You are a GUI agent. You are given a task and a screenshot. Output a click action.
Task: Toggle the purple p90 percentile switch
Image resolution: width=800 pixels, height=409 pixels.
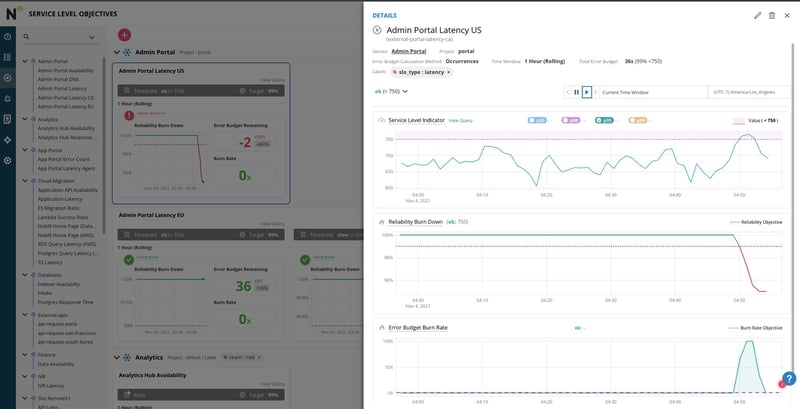click(x=570, y=121)
